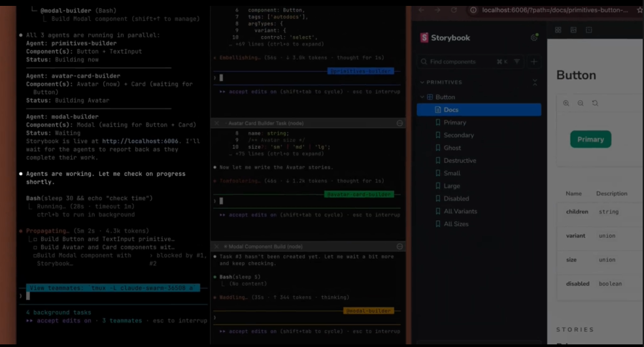644x347 pixels.
Task: Open the Disabled story
Action: [x=456, y=199]
